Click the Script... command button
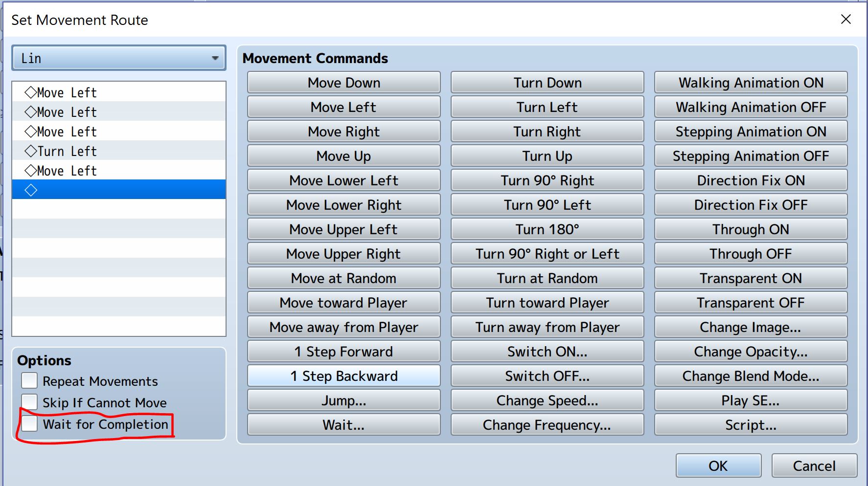 click(750, 425)
